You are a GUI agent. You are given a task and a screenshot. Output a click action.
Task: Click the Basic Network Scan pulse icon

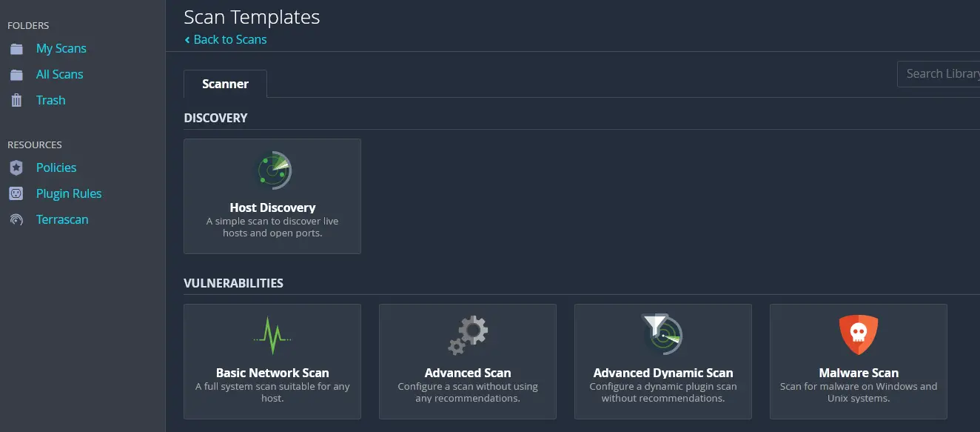click(272, 336)
